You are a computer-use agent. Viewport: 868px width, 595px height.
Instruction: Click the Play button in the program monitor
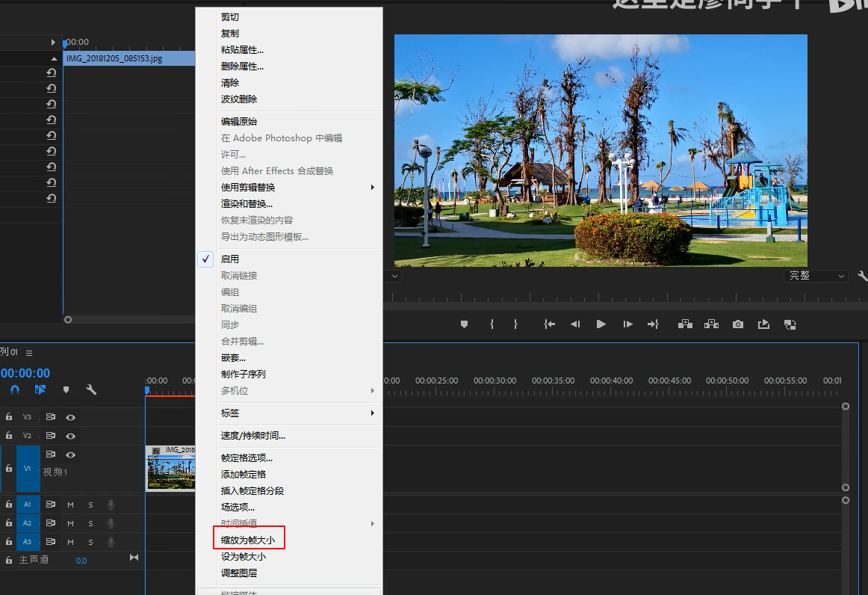pos(601,324)
